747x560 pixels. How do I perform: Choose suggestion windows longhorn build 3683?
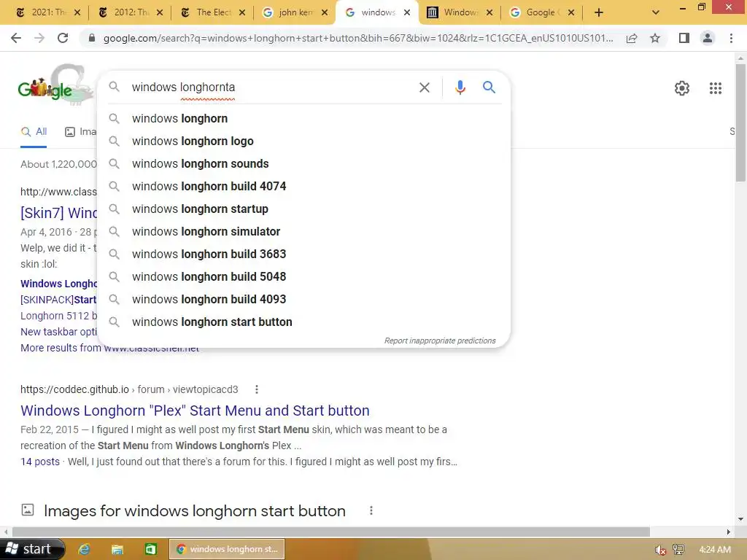(303, 254)
